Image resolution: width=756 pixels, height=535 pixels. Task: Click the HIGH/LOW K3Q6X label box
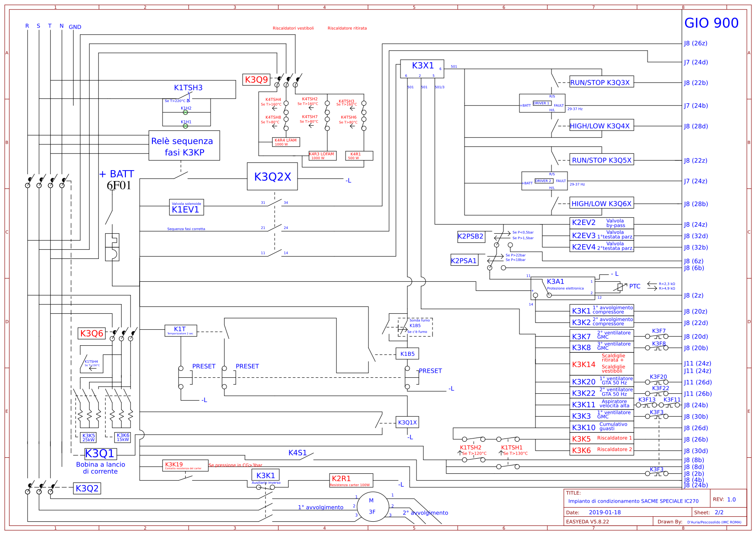(601, 203)
